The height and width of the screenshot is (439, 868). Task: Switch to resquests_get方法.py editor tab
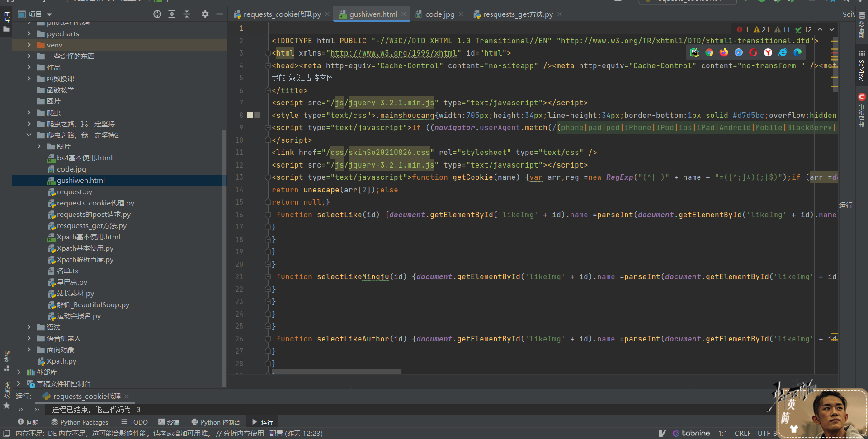pos(513,14)
